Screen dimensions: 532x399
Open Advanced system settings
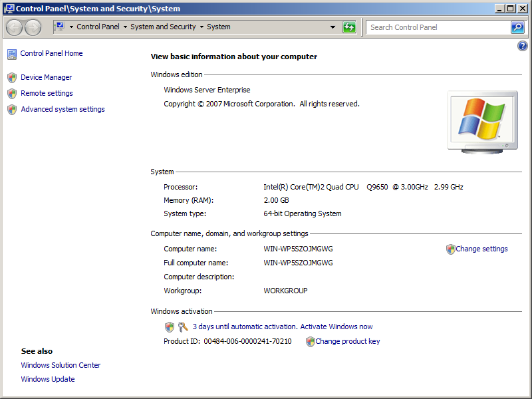tap(63, 109)
